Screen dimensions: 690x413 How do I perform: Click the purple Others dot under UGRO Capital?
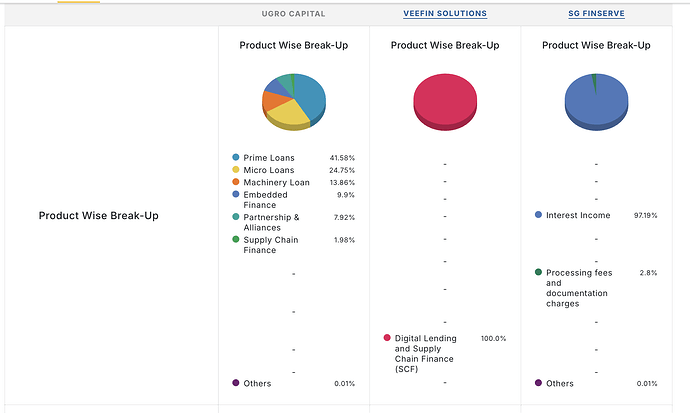(x=236, y=383)
